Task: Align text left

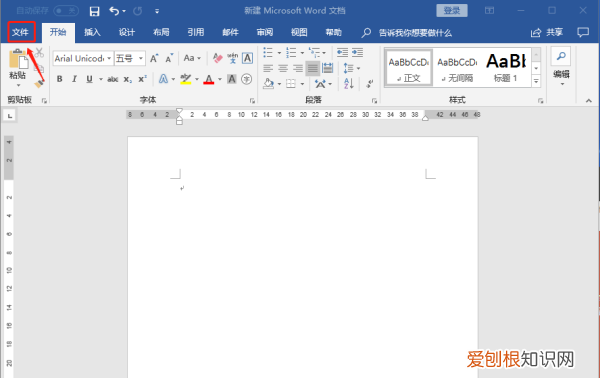Action: pos(268,68)
